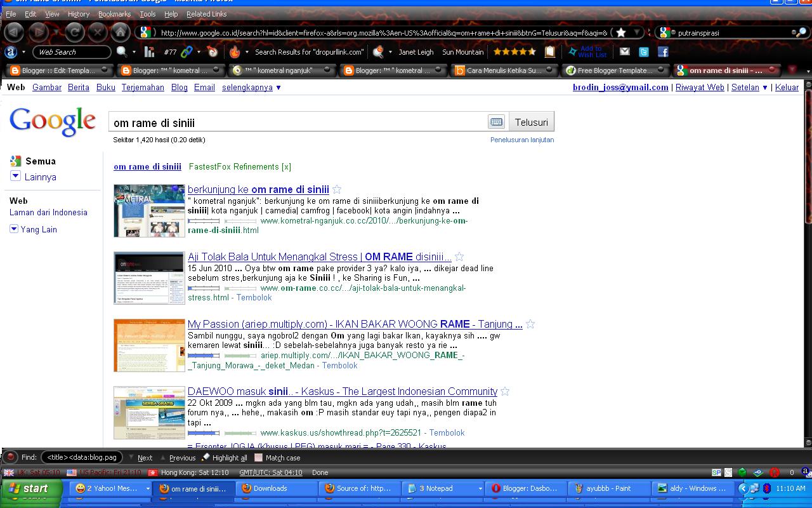Click the Forward navigation arrow
The height and width of the screenshot is (508, 812).
(x=39, y=32)
